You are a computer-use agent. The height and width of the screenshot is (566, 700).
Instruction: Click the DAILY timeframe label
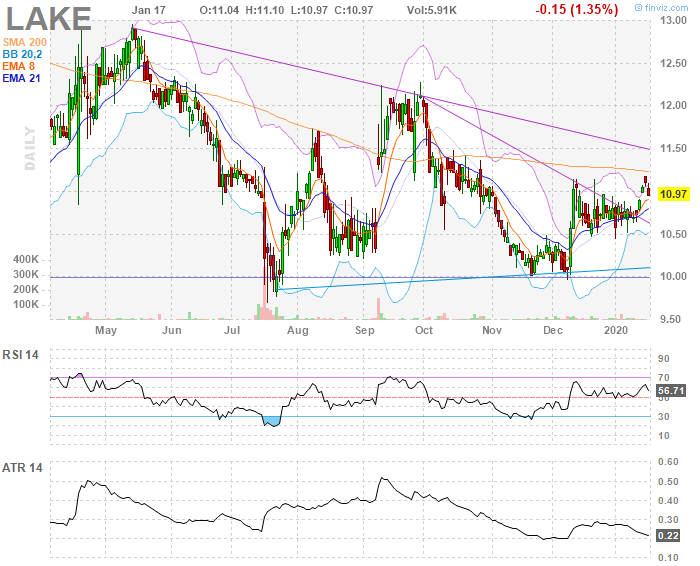pyautogui.click(x=30, y=148)
